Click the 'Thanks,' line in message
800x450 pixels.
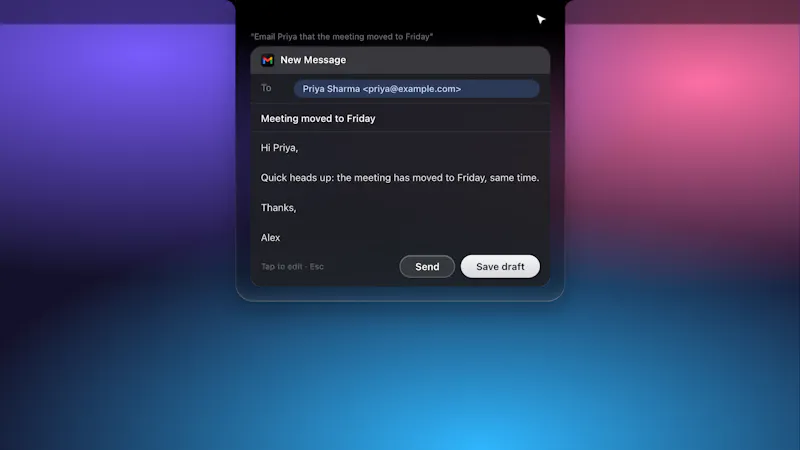click(x=278, y=208)
